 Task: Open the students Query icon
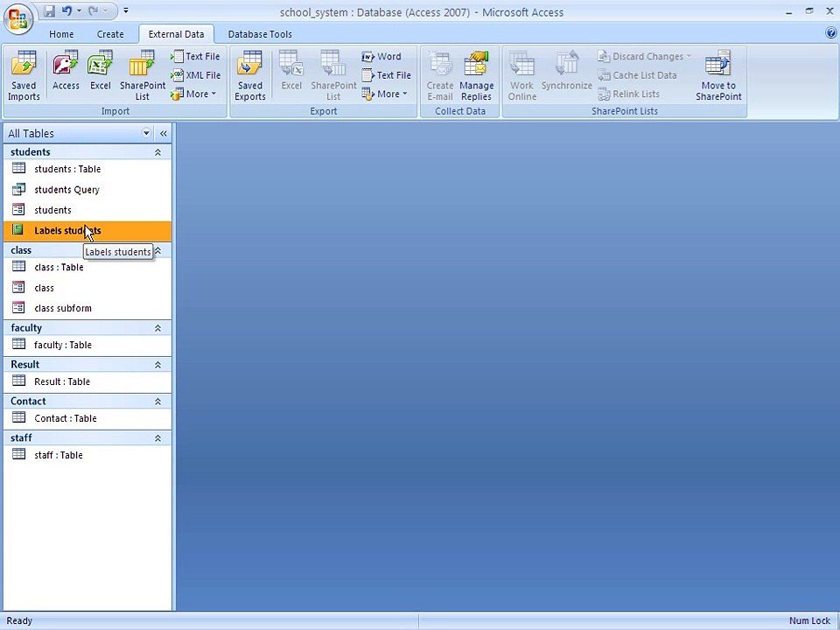tap(18, 189)
